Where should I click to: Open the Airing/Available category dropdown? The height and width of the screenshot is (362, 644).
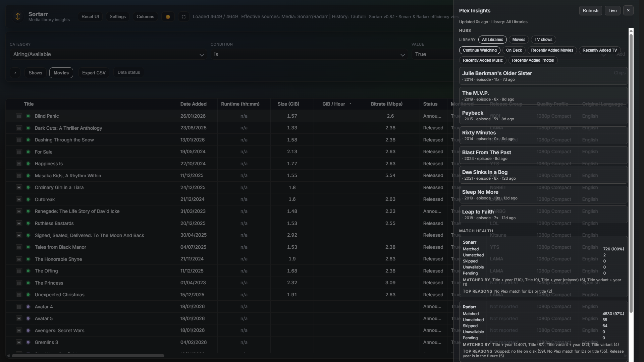108,54
